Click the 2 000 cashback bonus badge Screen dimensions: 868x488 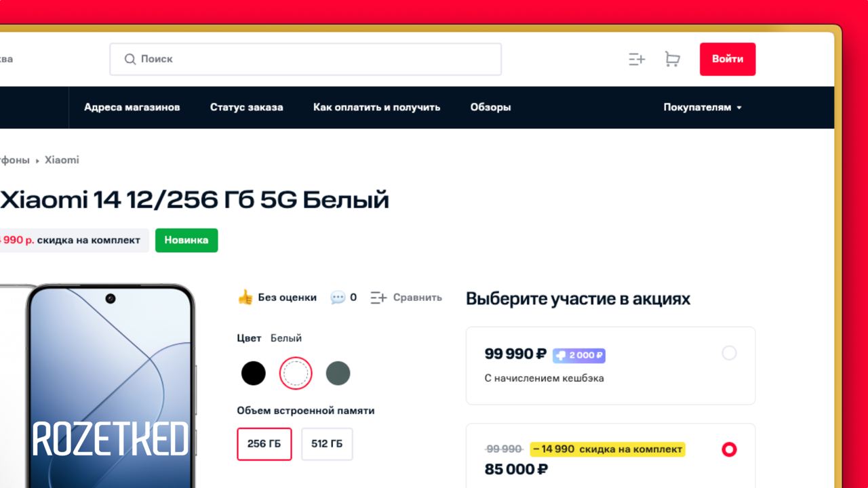pyautogui.click(x=579, y=355)
